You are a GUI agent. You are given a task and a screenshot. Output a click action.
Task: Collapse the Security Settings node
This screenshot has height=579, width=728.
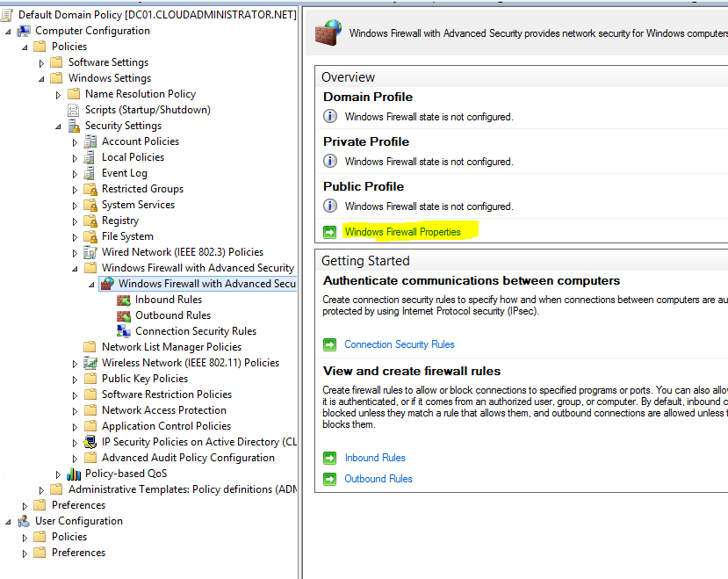point(58,127)
